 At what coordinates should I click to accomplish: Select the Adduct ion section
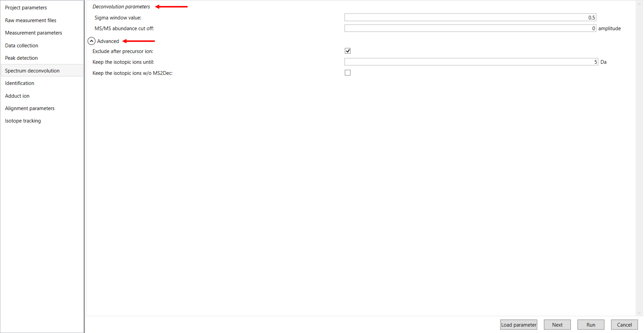click(x=17, y=96)
